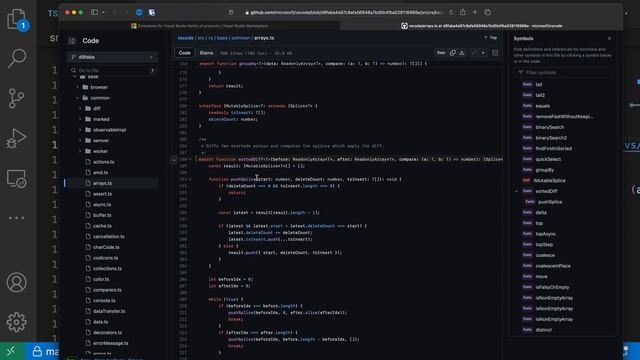
Task: Show more VS Code activity bar views
Action: tap(16, 218)
